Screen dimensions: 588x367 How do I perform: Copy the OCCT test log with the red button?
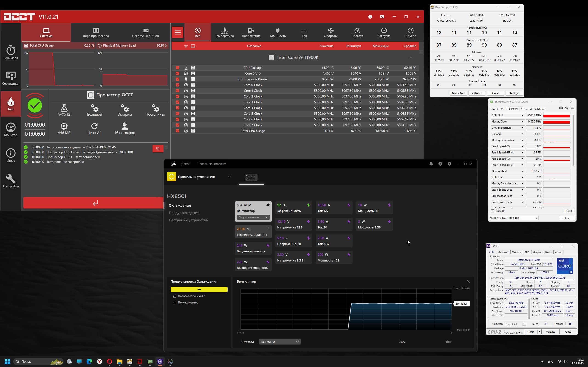158,149
